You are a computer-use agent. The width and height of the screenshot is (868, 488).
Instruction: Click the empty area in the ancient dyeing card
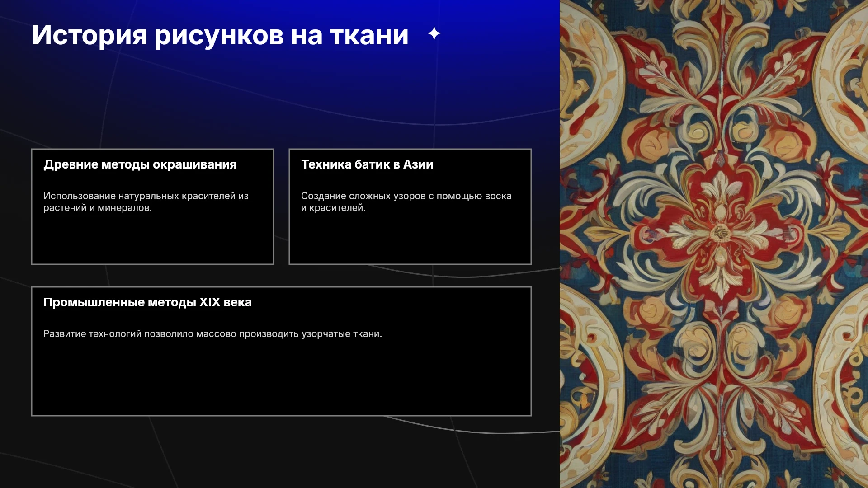click(x=152, y=239)
